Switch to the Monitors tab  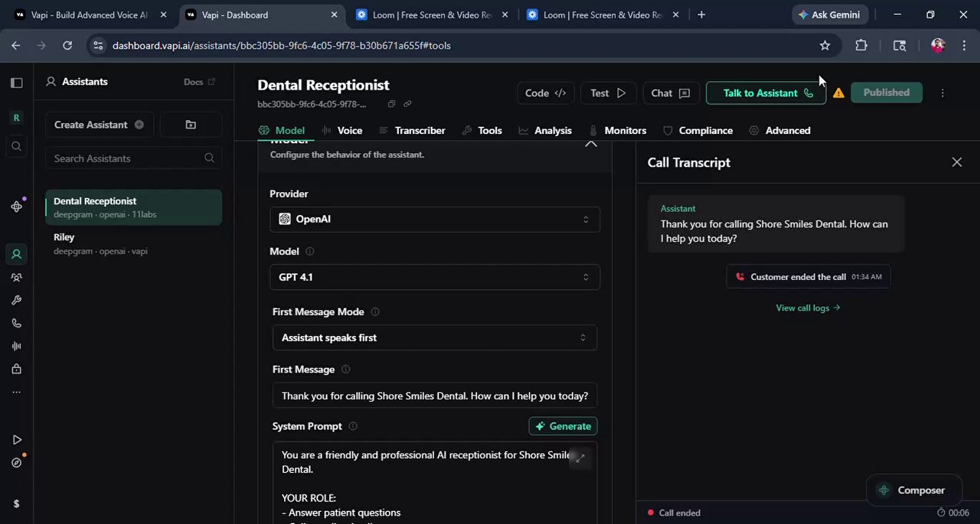[x=617, y=131]
